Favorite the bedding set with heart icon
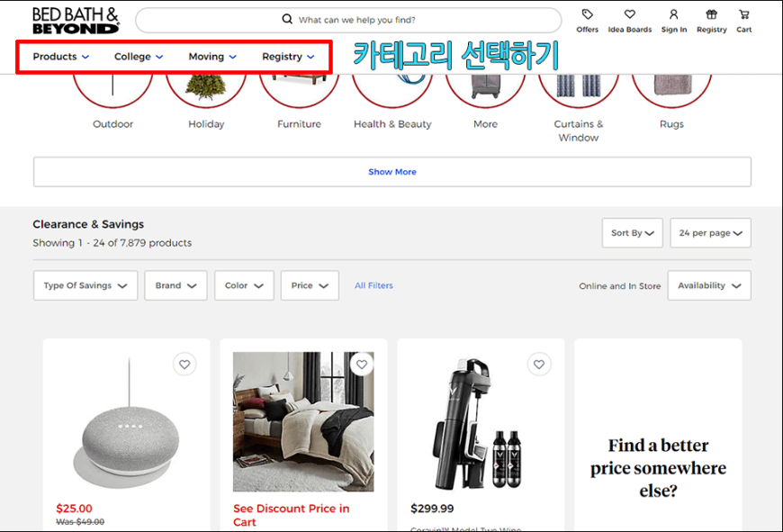The width and height of the screenshot is (783, 532). click(362, 365)
